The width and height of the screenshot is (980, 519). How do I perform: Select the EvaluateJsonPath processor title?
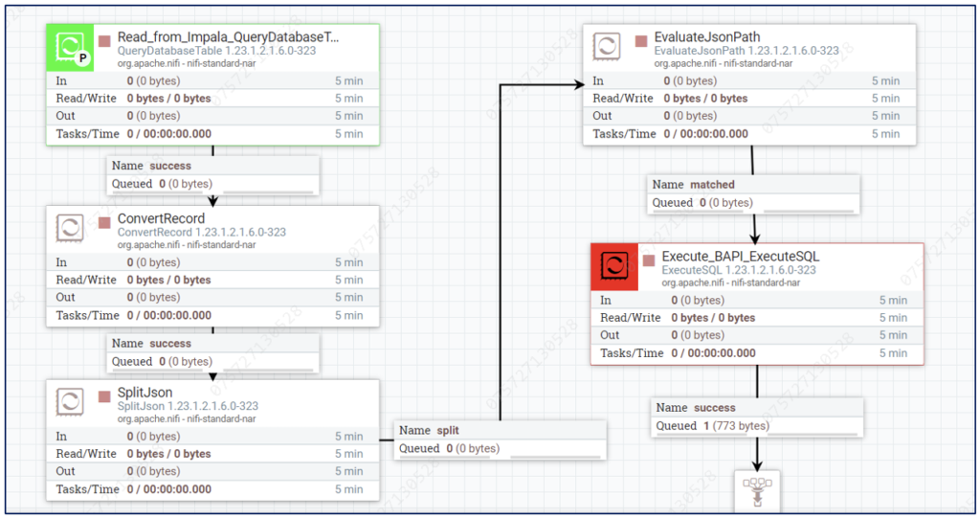click(x=707, y=37)
